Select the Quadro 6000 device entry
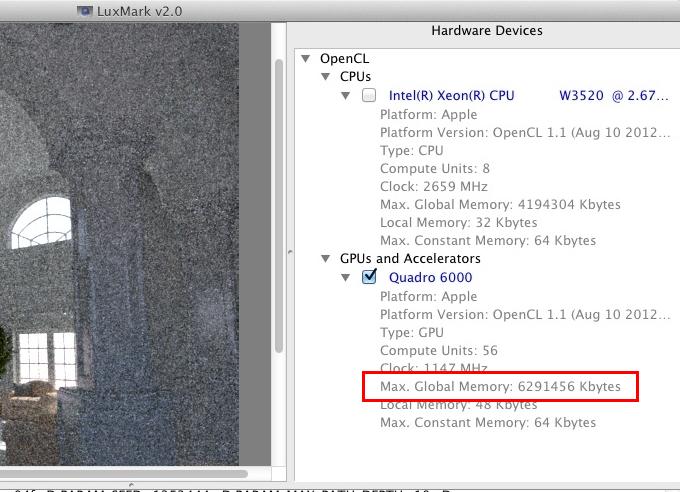The height and width of the screenshot is (492, 680). point(430,277)
